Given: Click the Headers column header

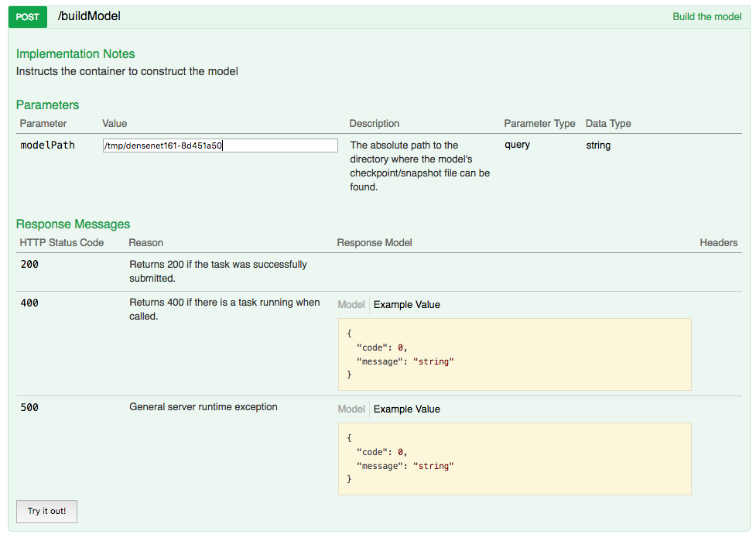Looking at the screenshot, I should 718,242.
